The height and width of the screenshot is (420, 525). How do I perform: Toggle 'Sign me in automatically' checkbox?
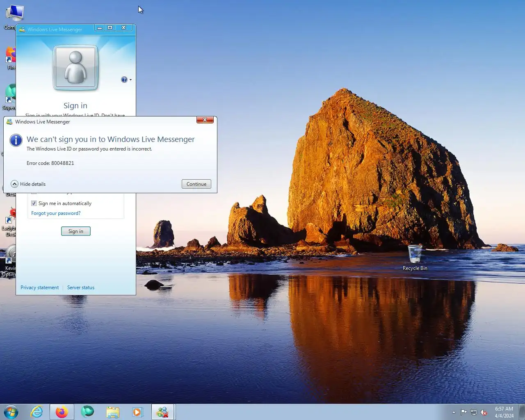[x=34, y=203]
